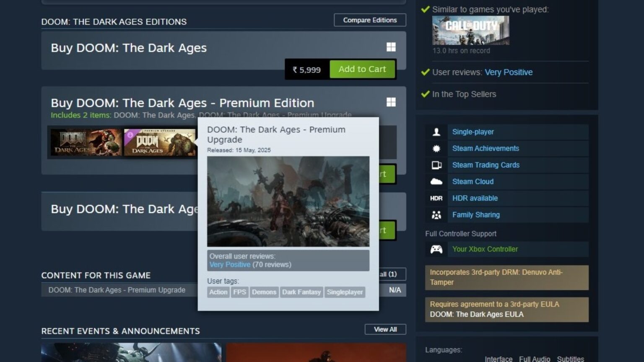644x362 pixels.
Task: Click the Windows icon on Premium Edition section
Action: [x=391, y=102]
